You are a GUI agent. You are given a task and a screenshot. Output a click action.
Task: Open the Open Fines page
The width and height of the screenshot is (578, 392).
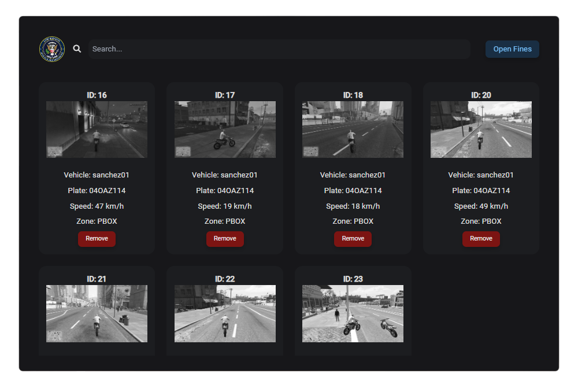[512, 49]
